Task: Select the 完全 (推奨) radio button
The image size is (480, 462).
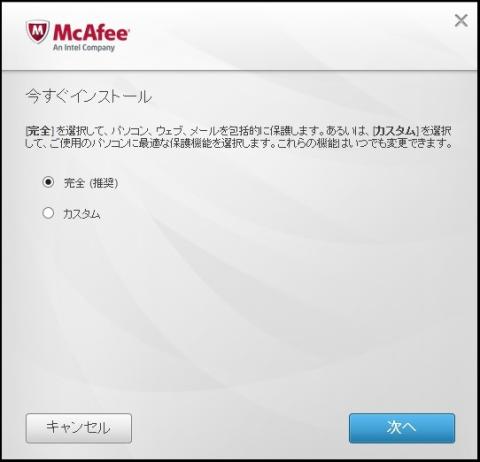Action: [x=48, y=182]
